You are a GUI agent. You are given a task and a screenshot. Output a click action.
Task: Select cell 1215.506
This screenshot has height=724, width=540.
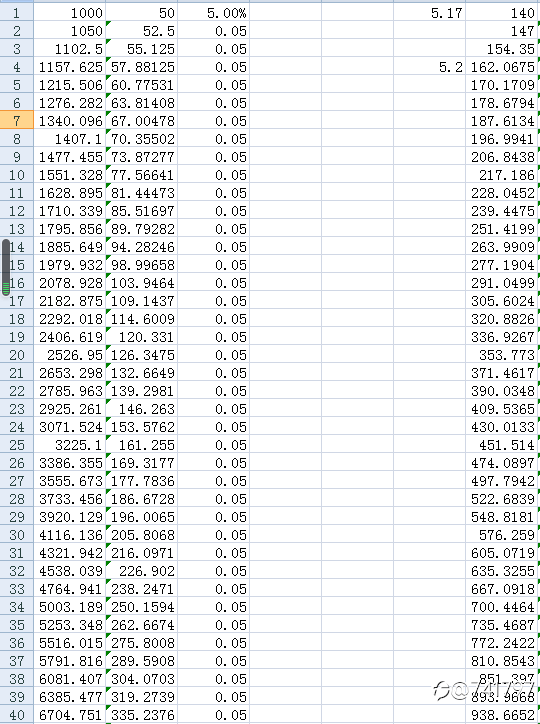point(70,84)
